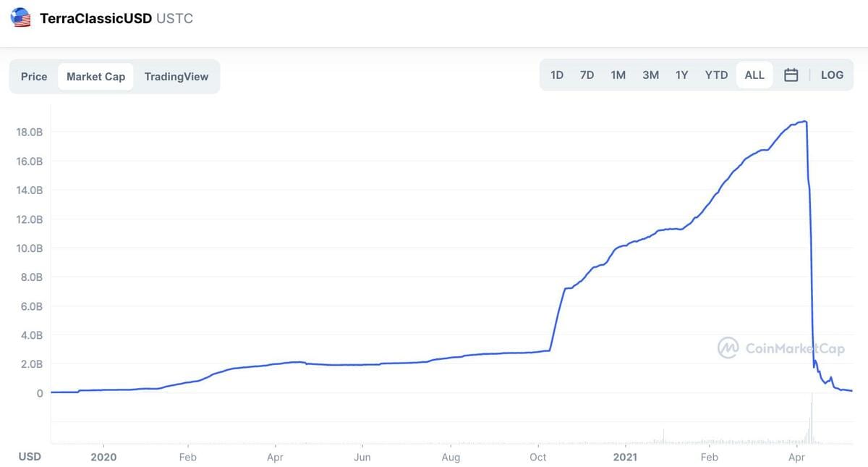Show the 1Y time range

click(x=681, y=75)
